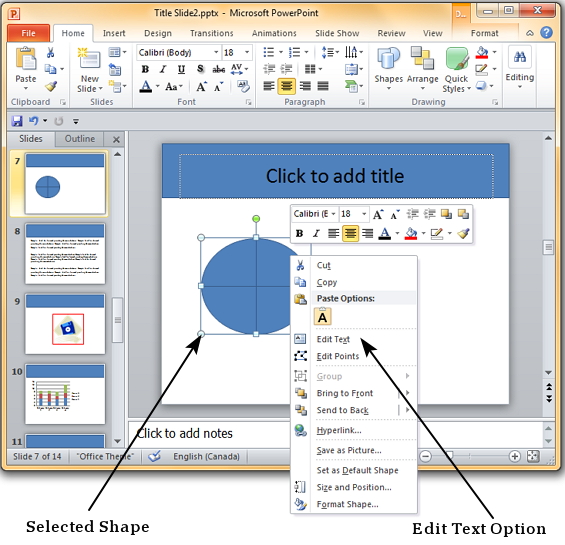Click Convert to SmartArt icon in Paragraph group
Image resolution: width=565 pixels, height=545 pixels.
coord(351,86)
